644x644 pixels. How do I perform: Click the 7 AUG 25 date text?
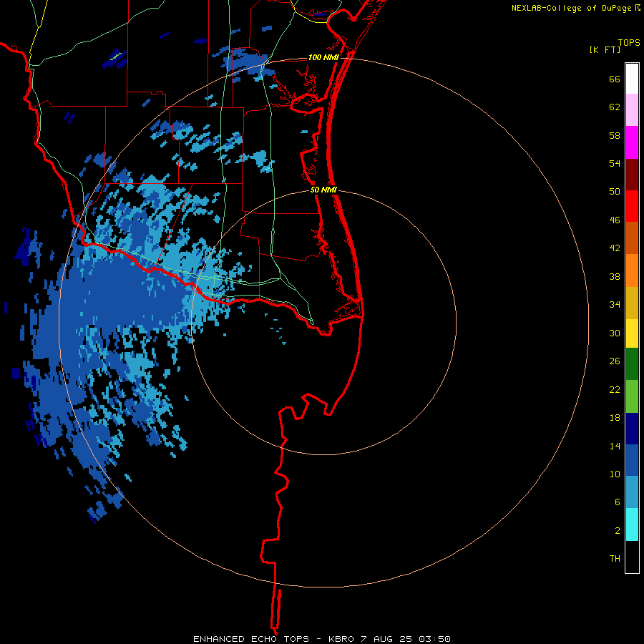pos(386,639)
